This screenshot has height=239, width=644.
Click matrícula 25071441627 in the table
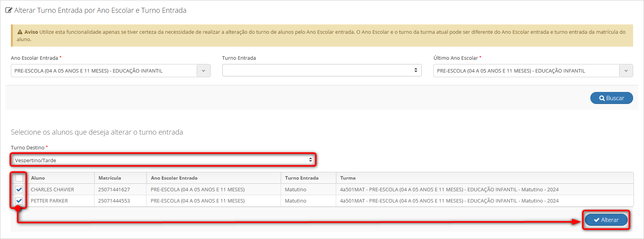pos(114,190)
